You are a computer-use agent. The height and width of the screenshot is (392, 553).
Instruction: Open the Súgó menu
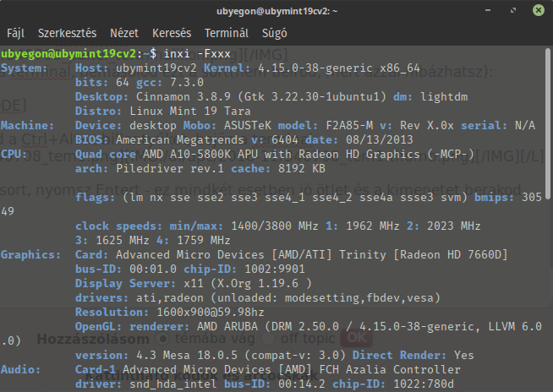click(274, 33)
